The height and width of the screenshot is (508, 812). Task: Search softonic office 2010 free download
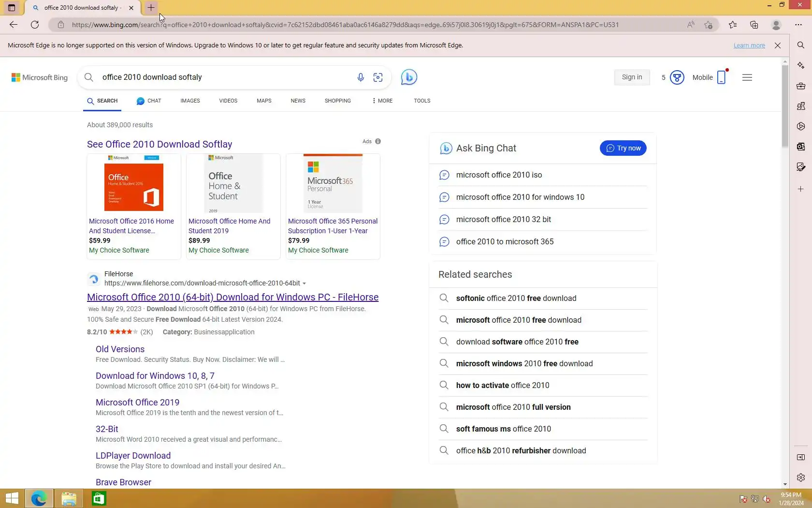(543, 299)
